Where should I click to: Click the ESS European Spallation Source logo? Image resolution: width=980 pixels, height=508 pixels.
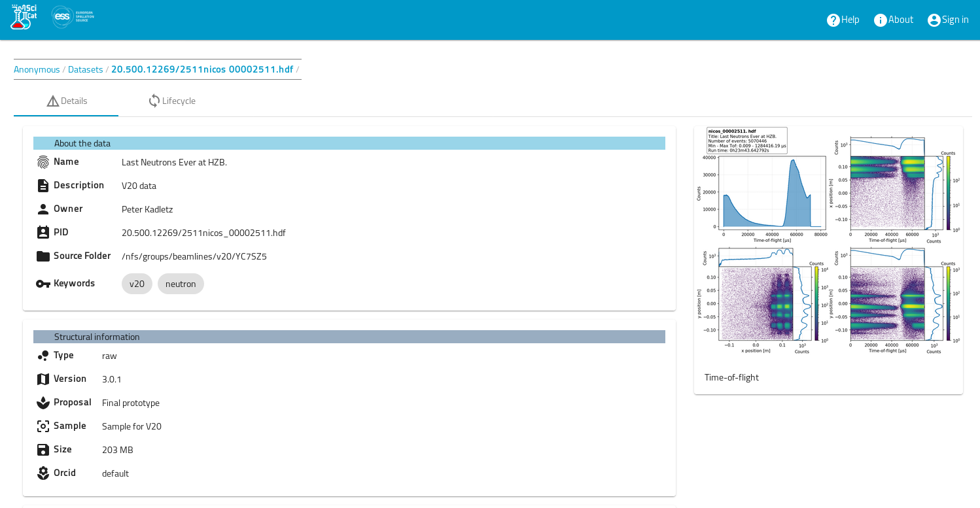pyautogui.click(x=73, y=17)
